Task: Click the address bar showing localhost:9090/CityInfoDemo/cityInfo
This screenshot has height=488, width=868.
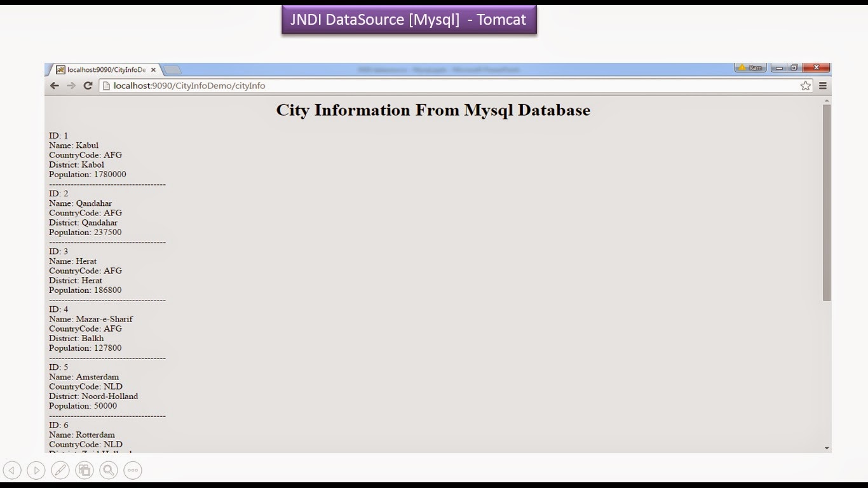Action: click(x=456, y=86)
